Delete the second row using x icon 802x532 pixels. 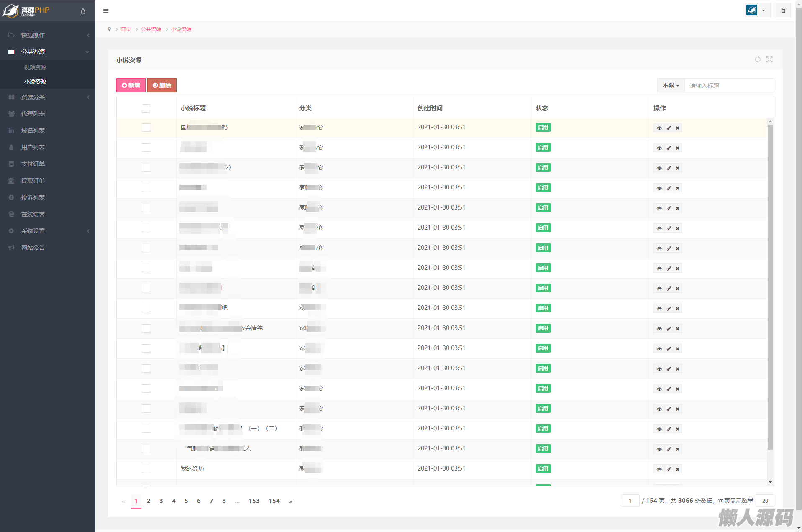point(678,148)
